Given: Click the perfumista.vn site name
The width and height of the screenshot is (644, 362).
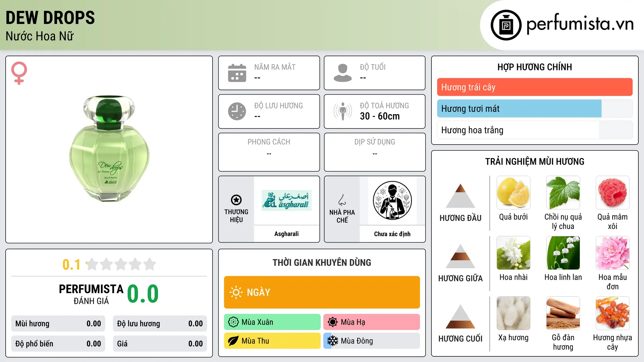Looking at the screenshot, I should [x=580, y=24].
